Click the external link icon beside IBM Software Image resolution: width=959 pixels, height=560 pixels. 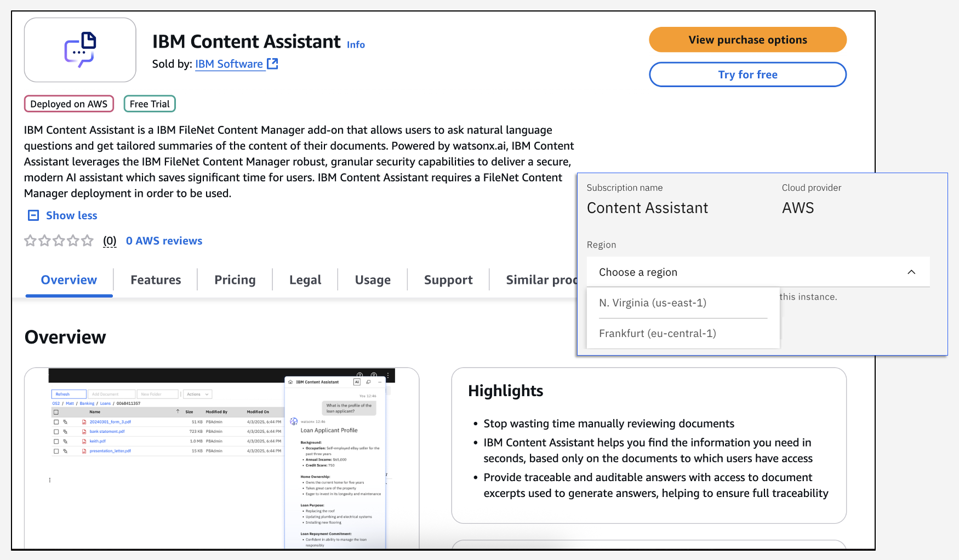coord(272,64)
